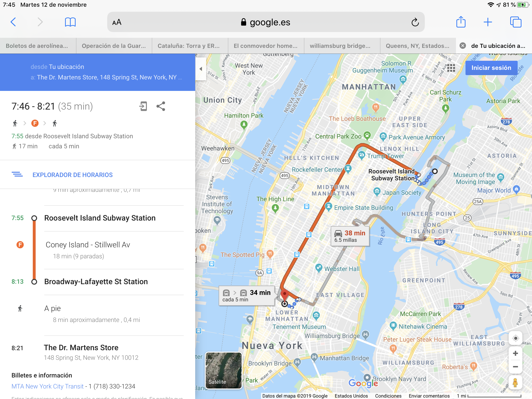
Task: Collapse the directions side panel
Action: coord(201,69)
